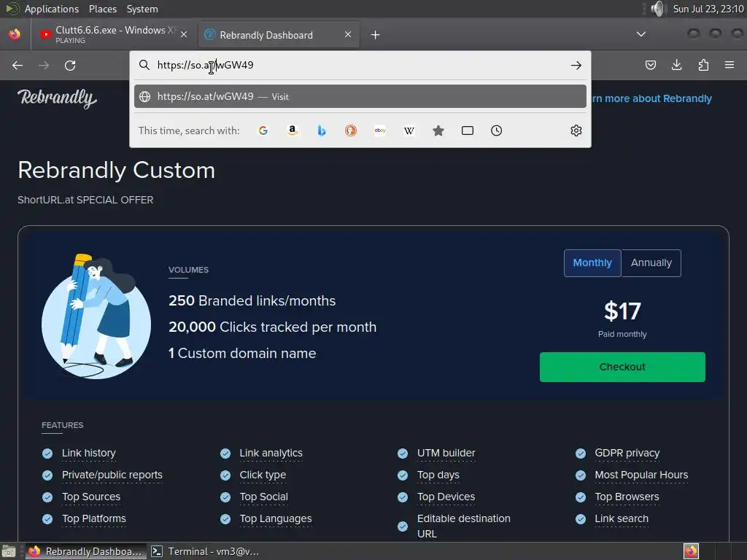This screenshot has width=747, height=560.
Task: Click the Top Browsers feature
Action: tap(627, 497)
